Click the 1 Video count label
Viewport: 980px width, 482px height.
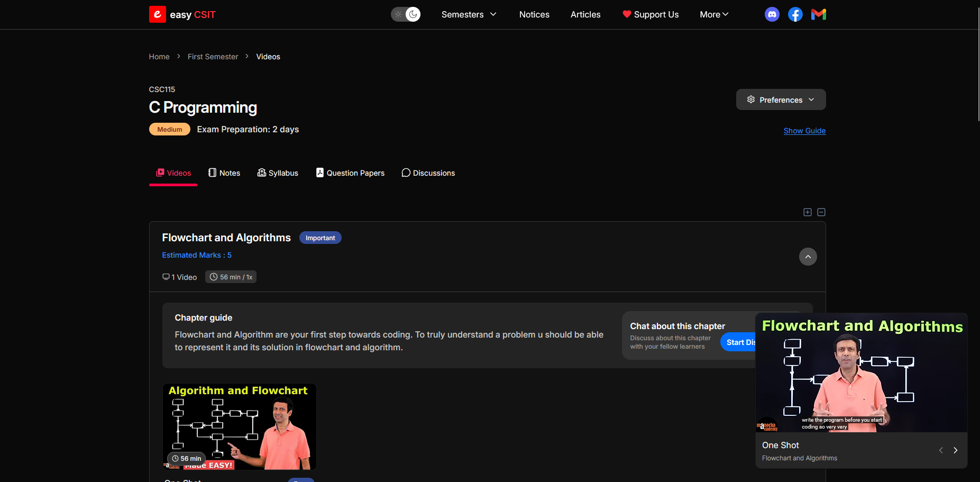pyautogui.click(x=180, y=277)
